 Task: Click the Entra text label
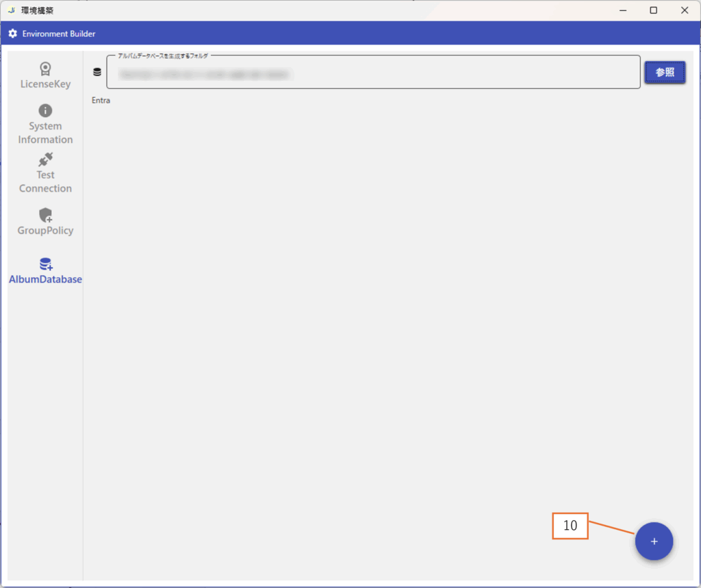tap(101, 101)
